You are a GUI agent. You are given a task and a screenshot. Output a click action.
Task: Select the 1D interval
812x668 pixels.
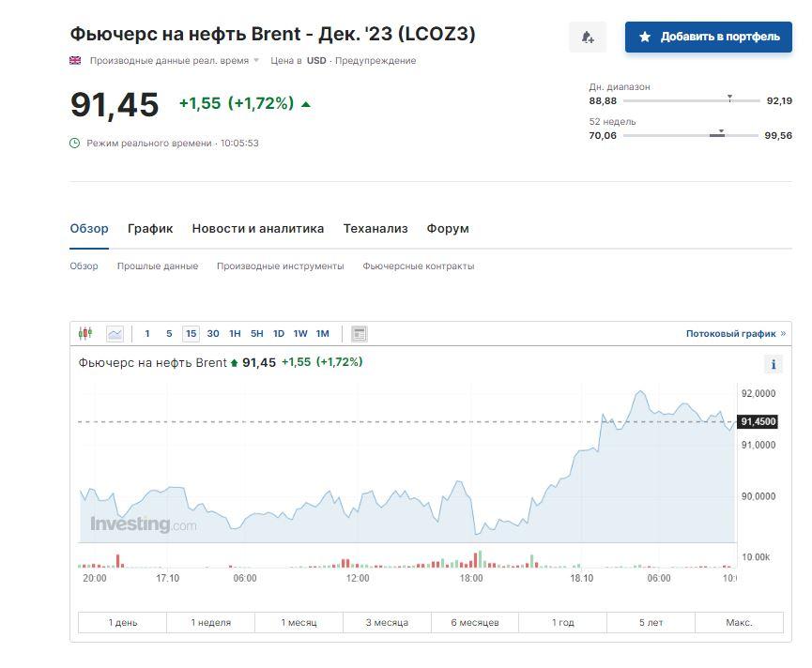click(279, 334)
